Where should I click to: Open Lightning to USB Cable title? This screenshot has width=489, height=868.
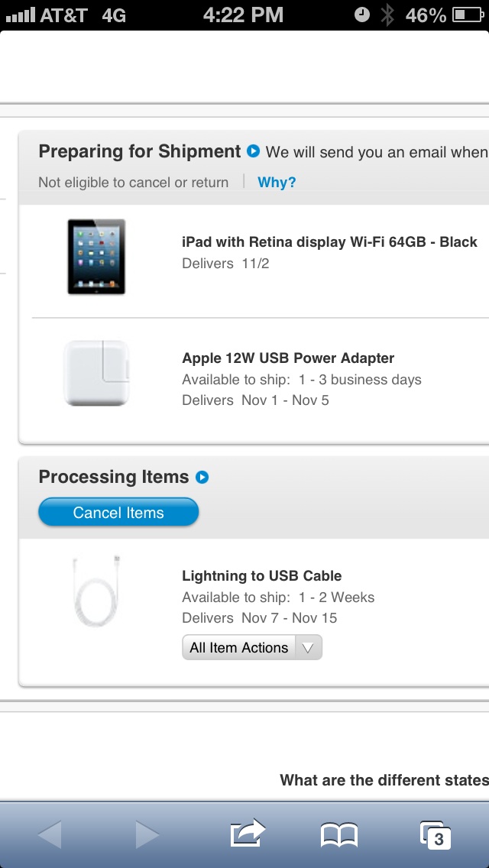tap(262, 575)
